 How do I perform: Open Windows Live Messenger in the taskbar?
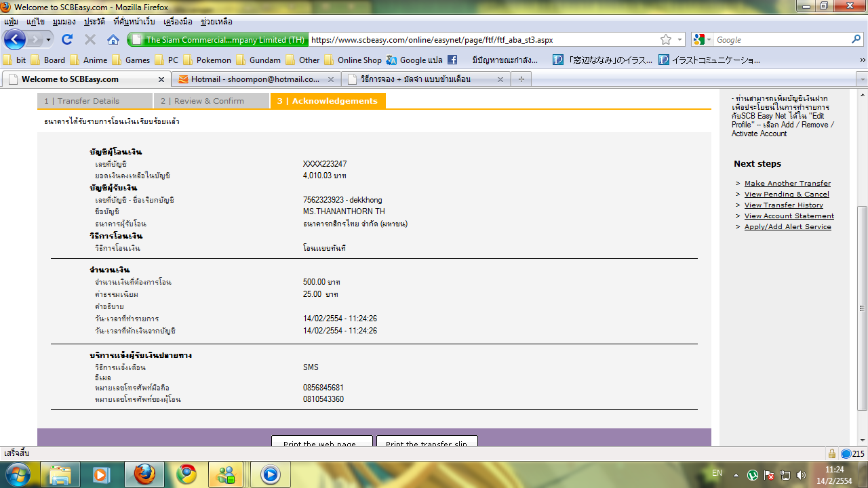226,474
